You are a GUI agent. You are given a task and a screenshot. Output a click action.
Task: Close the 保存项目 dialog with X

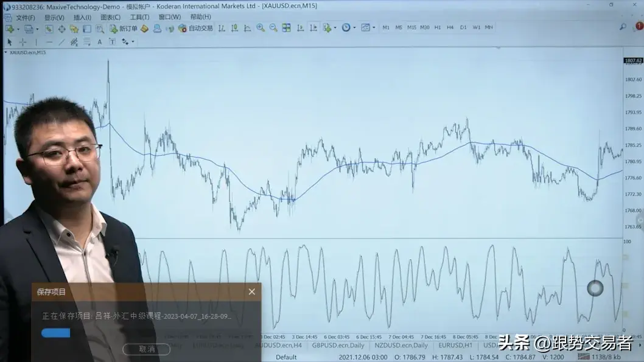coord(252,291)
